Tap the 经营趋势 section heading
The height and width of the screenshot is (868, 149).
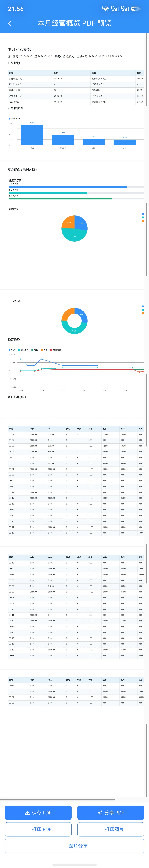coord(14,340)
